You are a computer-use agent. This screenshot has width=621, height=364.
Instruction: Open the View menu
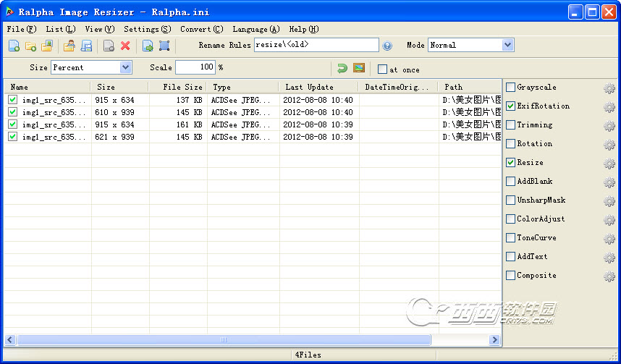pyautogui.click(x=99, y=30)
